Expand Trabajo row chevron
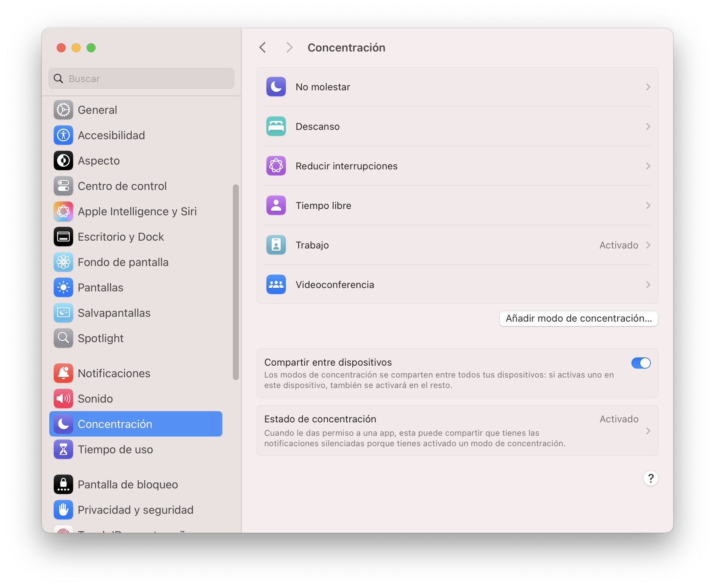 [x=648, y=245]
